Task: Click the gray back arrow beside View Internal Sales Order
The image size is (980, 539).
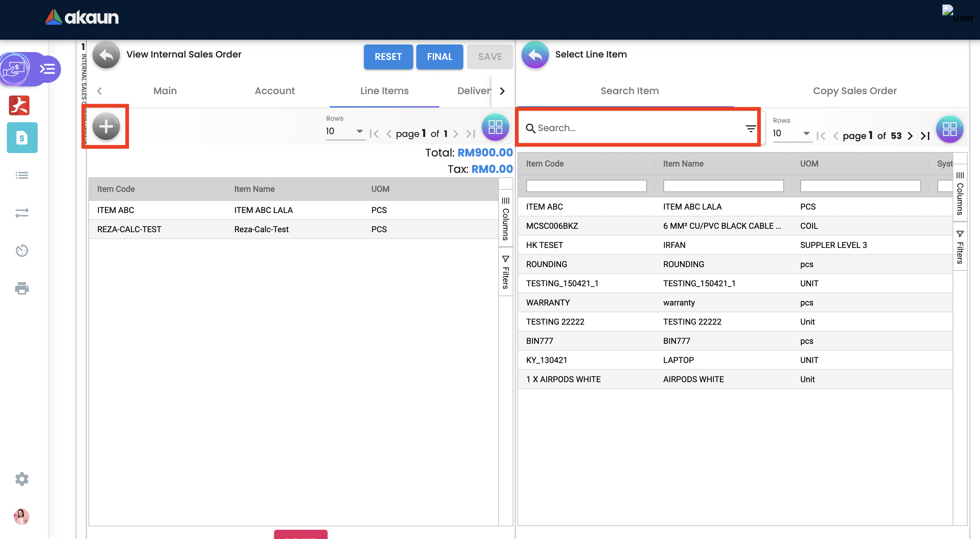Action: coord(106,55)
